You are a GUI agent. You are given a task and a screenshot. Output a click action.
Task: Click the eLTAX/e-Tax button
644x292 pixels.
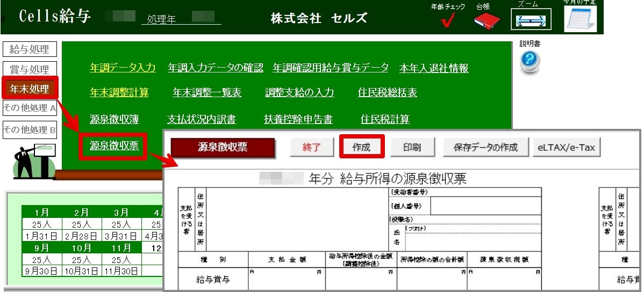[566, 147]
